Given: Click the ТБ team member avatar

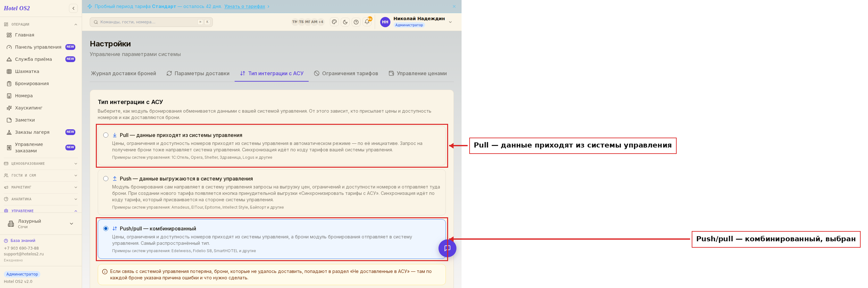Looking at the screenshot, I should [x=301, y=22].
